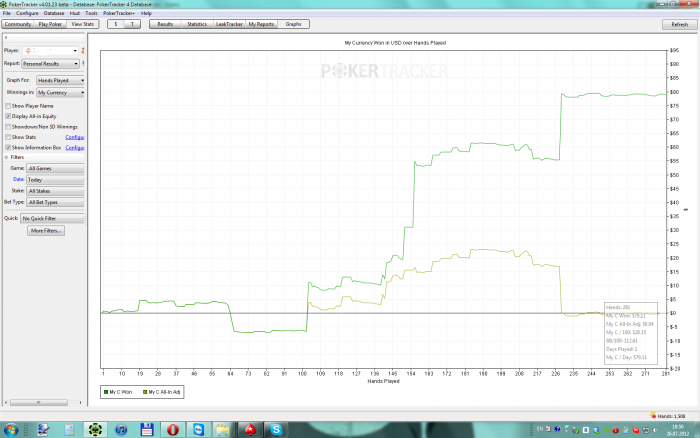
Task: Open the LeakTracker tab
Action: coord(229,24)
